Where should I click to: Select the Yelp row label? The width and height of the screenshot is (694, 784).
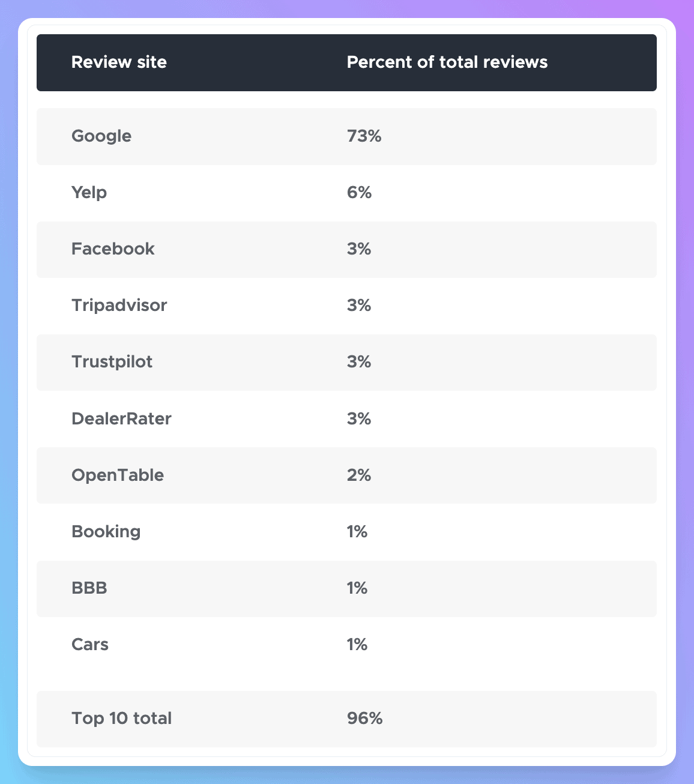(x=89, y=193)
